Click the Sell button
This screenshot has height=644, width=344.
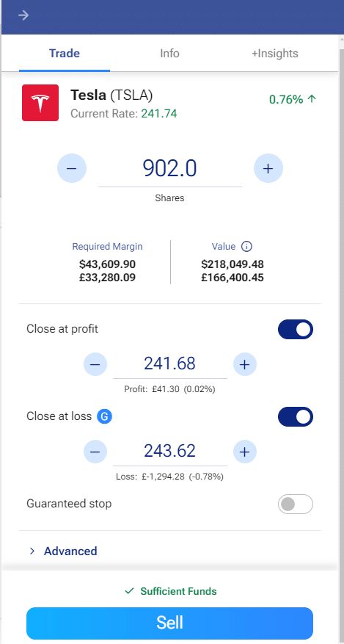(169, 622)
